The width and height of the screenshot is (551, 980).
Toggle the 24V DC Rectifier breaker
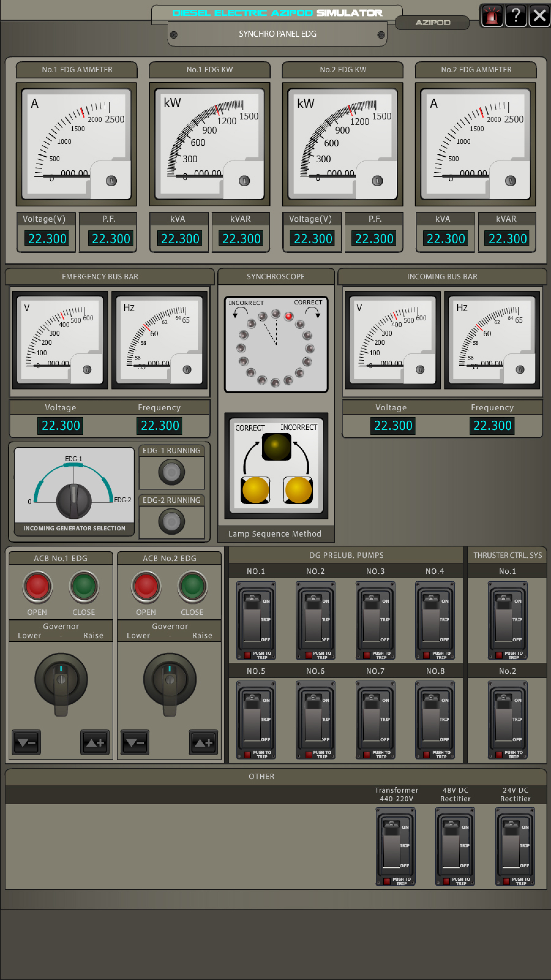tap(515, 846)
